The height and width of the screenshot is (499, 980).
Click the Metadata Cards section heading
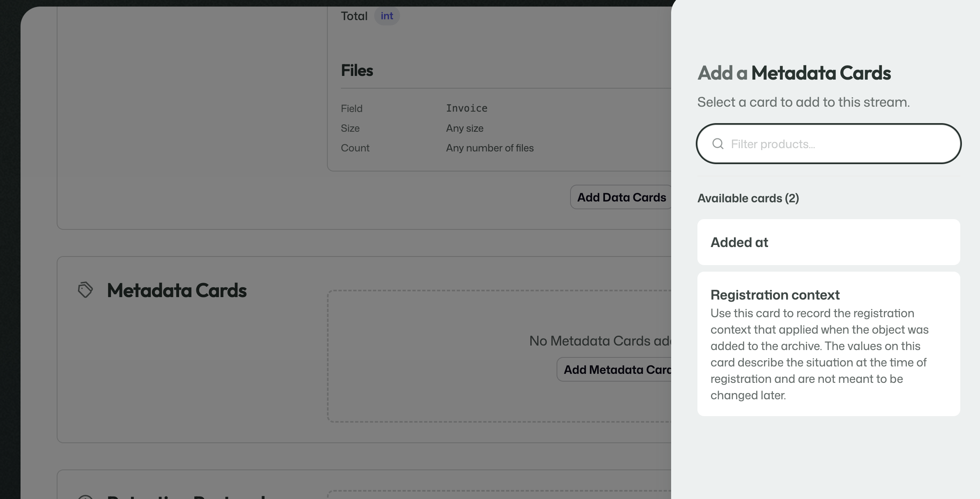tap(177, 291)
